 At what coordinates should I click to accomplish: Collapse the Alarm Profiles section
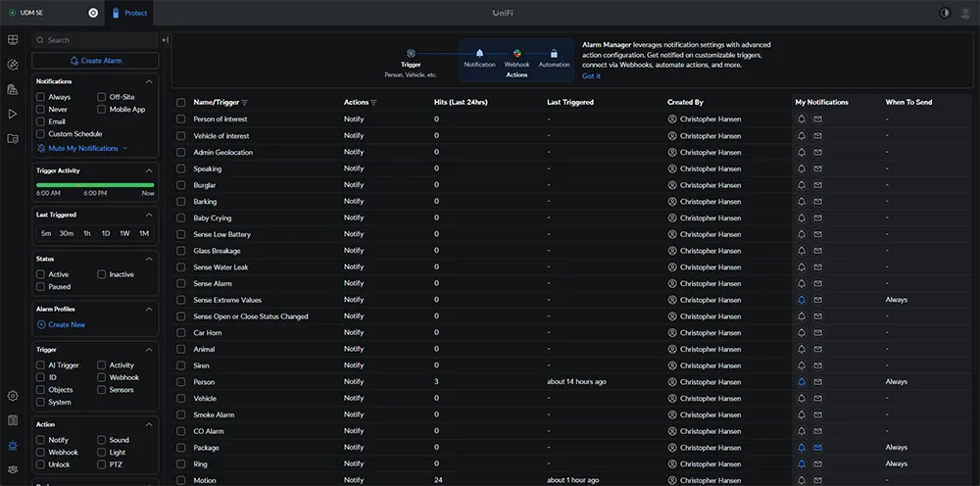tap(149, 309)
